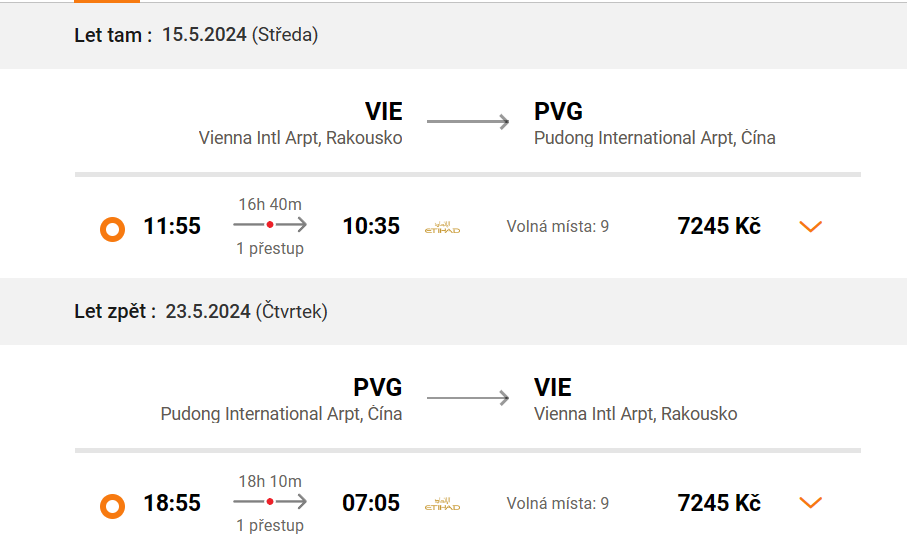The width and height of the screenshot is (907, 553).
Task: Select the 11:55 outbound flight radio button
Action: [x=112, y=229]
